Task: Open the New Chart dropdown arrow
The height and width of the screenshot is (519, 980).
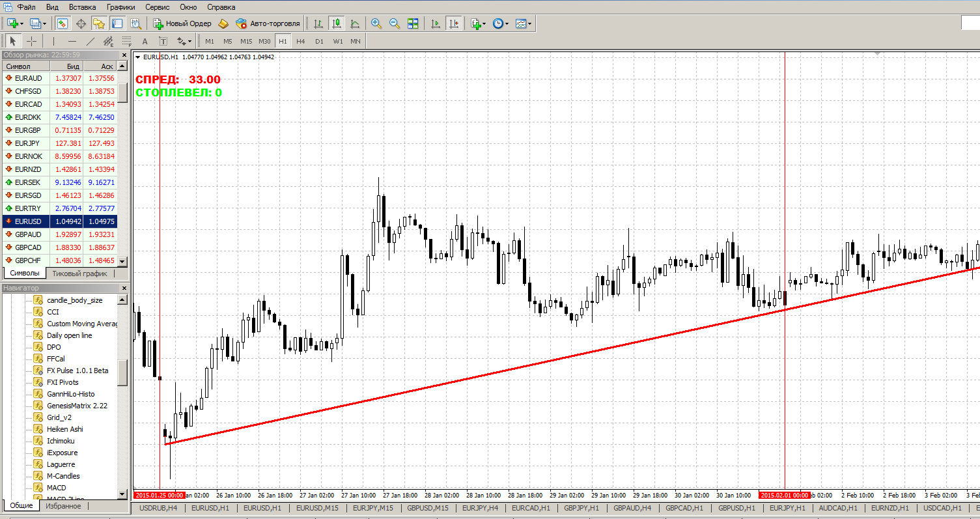Action: pyautogui.click(x=22, y=24)
